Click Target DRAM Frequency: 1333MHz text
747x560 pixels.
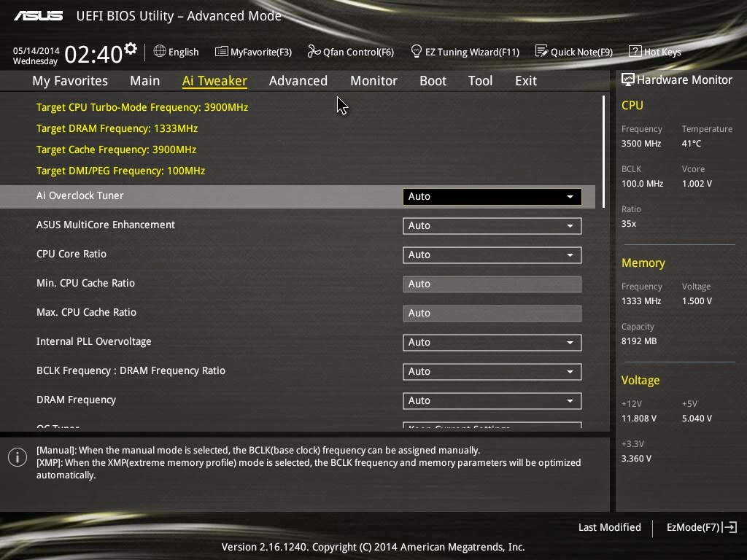click(x=117, y=128)
